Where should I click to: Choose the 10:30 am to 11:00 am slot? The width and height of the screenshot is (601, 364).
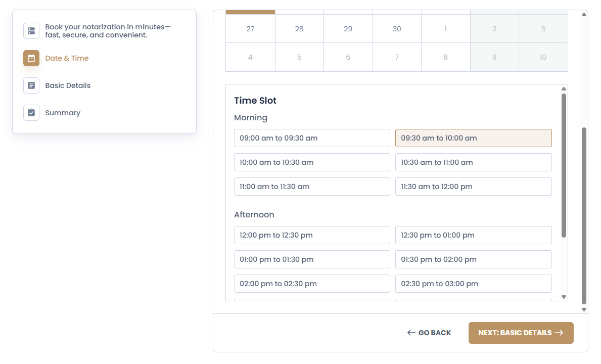473,162
